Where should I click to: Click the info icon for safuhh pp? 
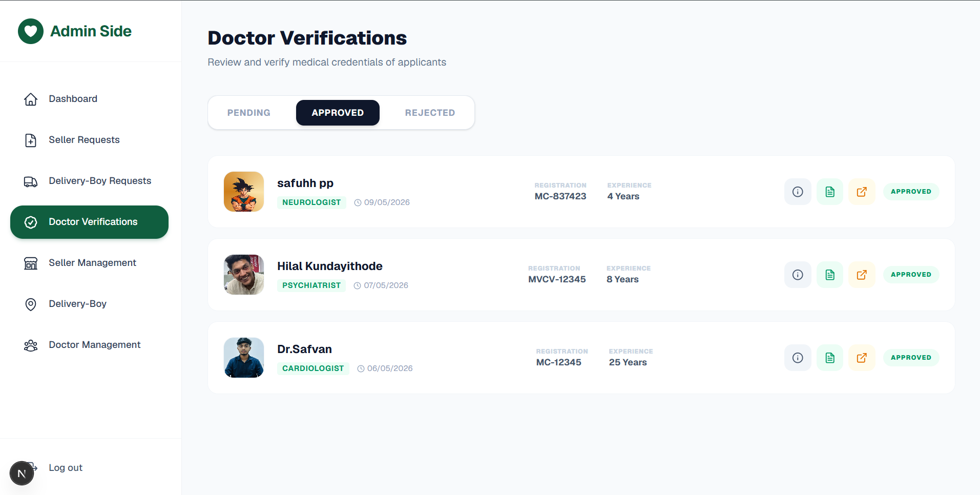tap(798, 192)
